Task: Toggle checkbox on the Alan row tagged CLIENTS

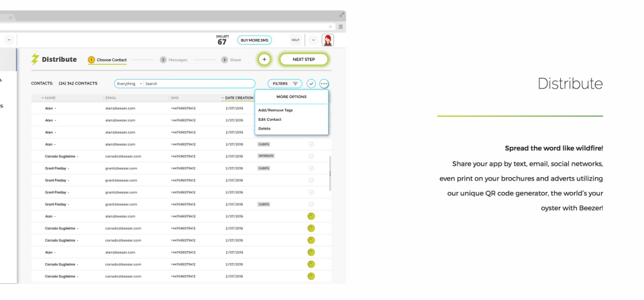Action: click(311, 144)
